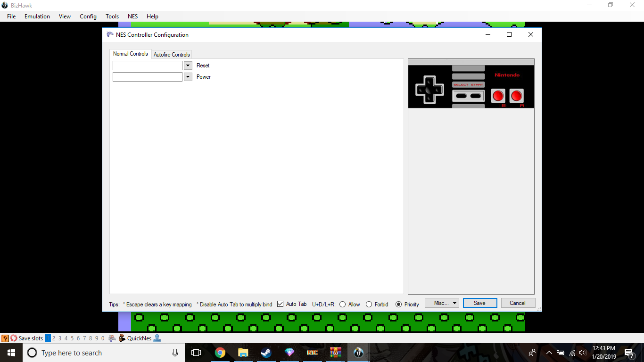Open the NES menu in BizHawk
This screenshot has height=362, width=644.
(x=132, y=16)
